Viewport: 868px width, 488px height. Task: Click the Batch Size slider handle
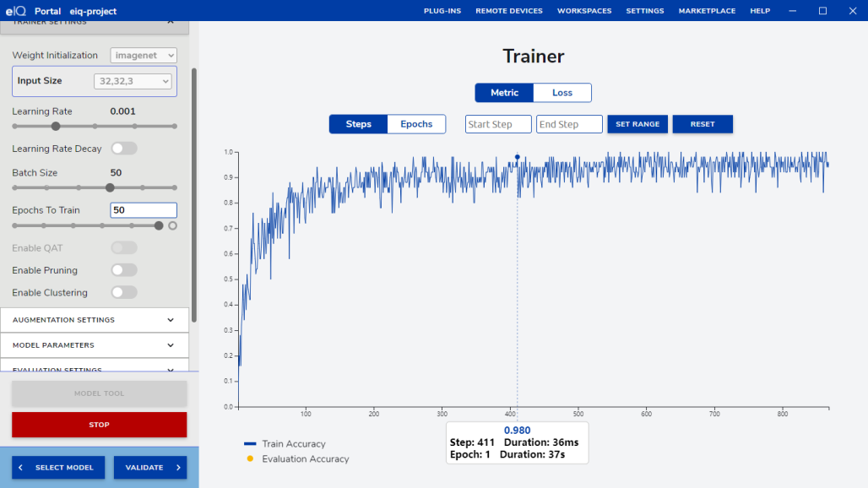110,188
